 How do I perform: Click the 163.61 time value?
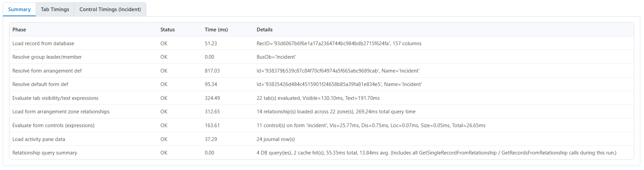coord(212,125)
